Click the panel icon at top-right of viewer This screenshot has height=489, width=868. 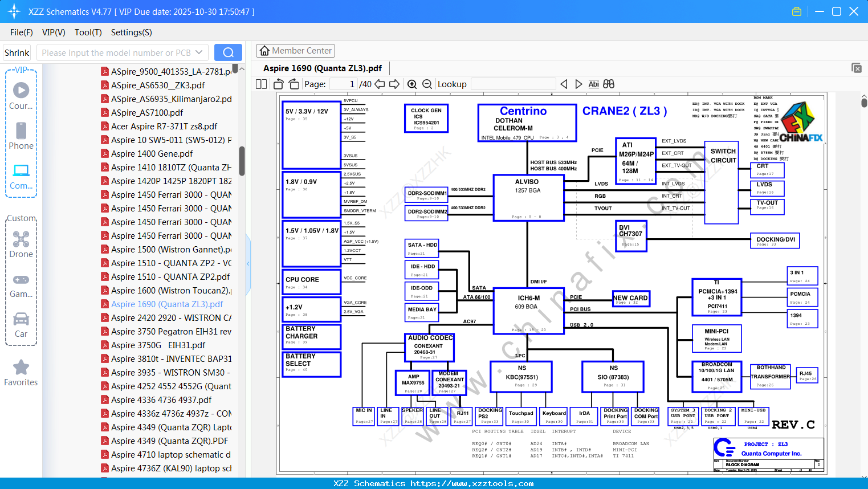tap(857, 68)
